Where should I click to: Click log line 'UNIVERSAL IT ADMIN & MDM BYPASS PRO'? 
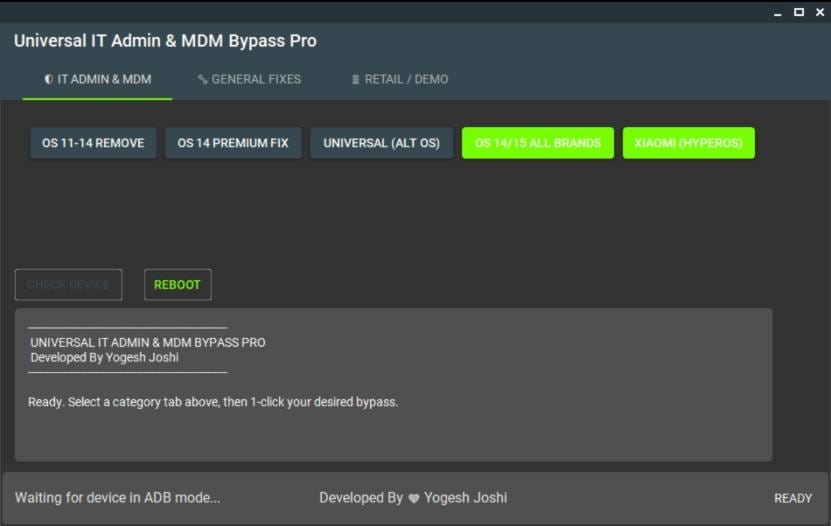click(x=148, y=343)
